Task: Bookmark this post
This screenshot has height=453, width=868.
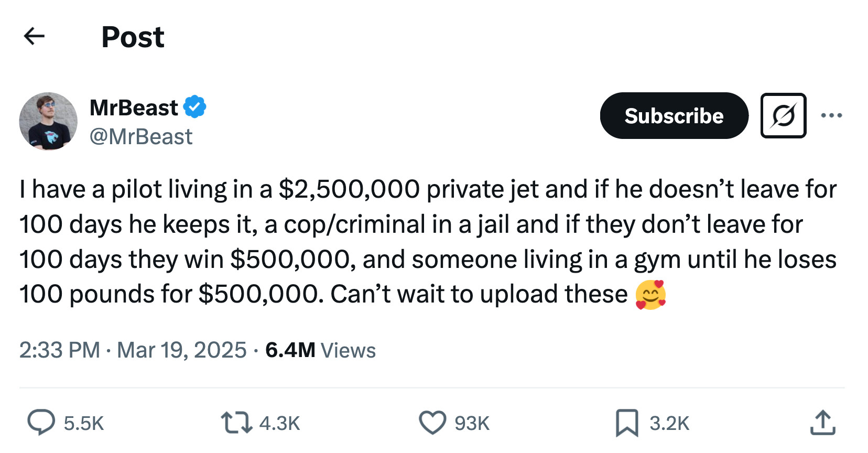Action: click(627, 423)
